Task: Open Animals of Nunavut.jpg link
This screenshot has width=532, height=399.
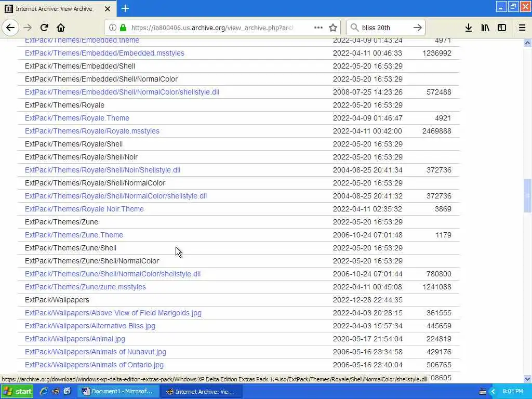Action: [x=96, y=352]
